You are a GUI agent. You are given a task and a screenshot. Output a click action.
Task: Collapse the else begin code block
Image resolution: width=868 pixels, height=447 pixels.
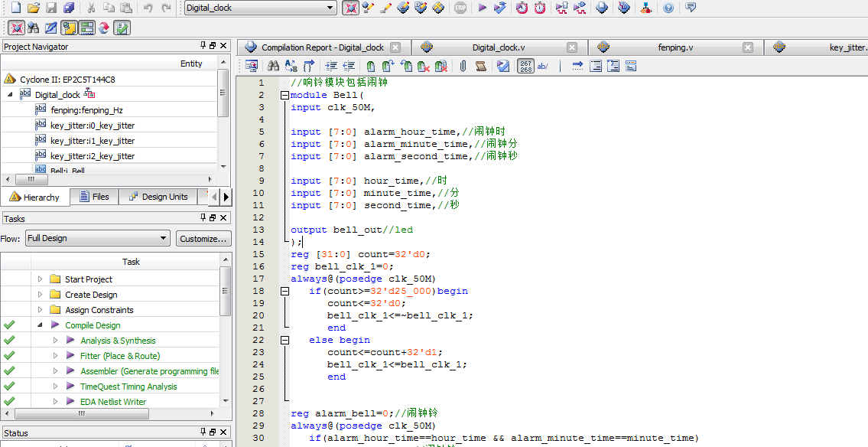[x=284, y=340]
